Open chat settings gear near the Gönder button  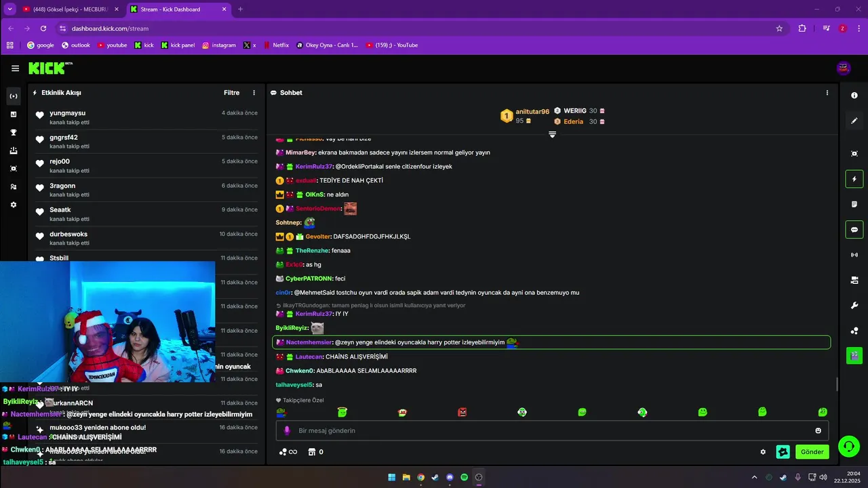click(x=763, y=452)
